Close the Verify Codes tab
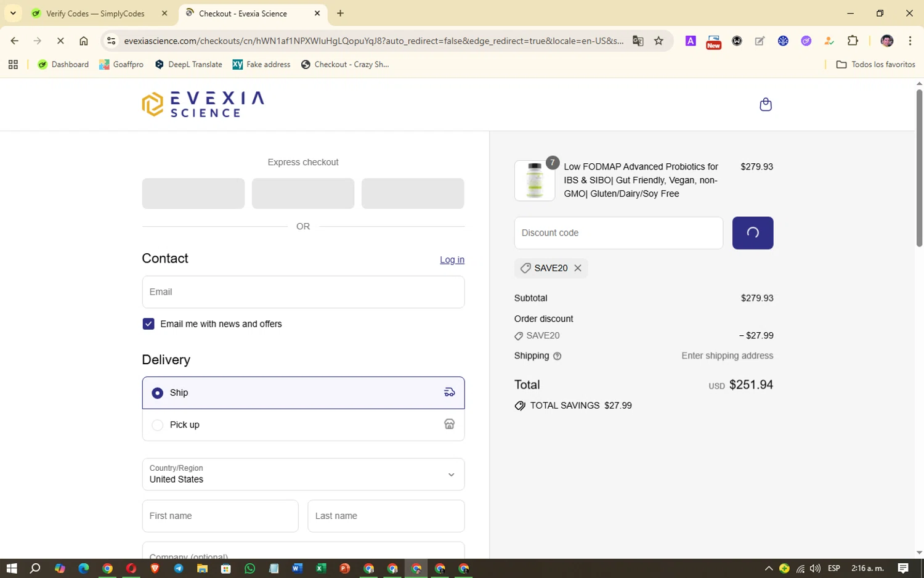This screenshot has width=924, height=578. pyautogui.click(x=164, y=14)
